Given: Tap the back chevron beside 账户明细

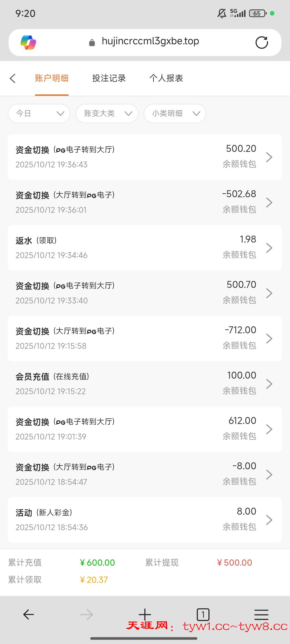Looking at the screenshot, I should click(x=13, y=78).
